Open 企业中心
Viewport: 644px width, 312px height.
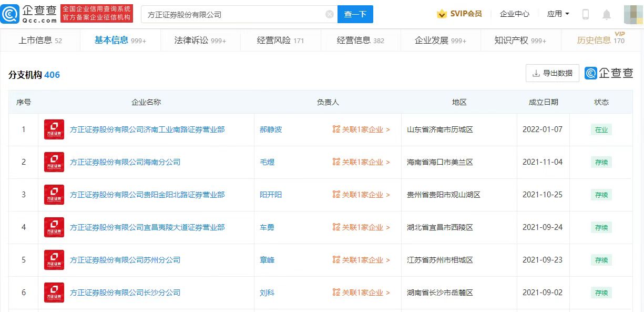click(515, 14)
